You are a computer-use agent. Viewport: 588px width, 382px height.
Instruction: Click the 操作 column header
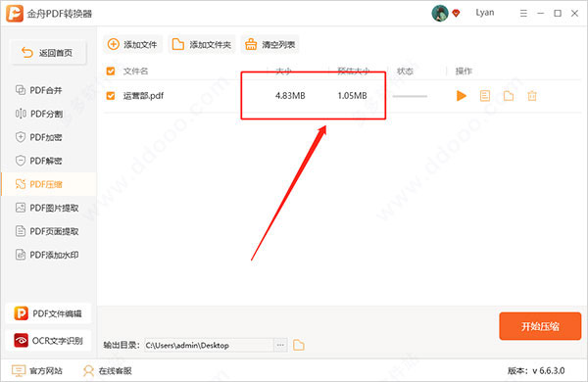(x=464, y=71)
